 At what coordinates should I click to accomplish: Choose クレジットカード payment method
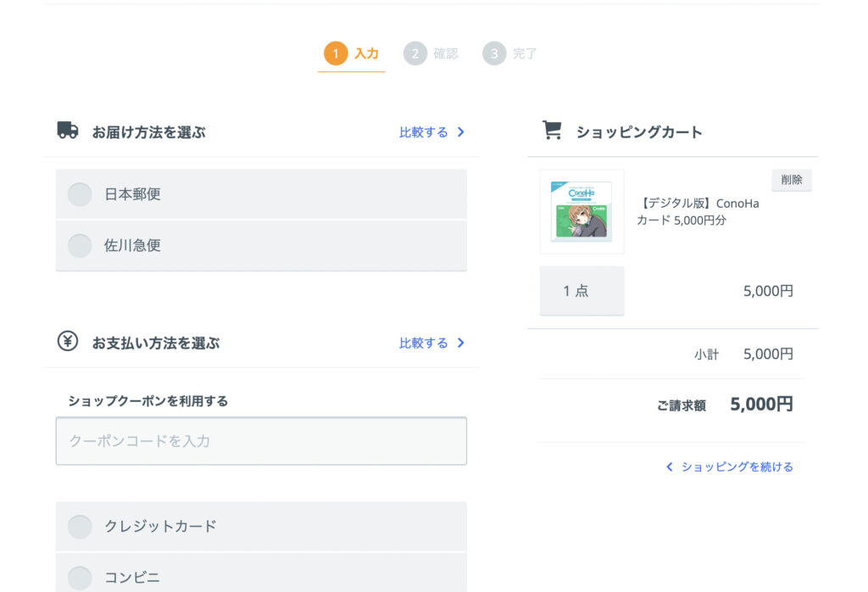80,527
